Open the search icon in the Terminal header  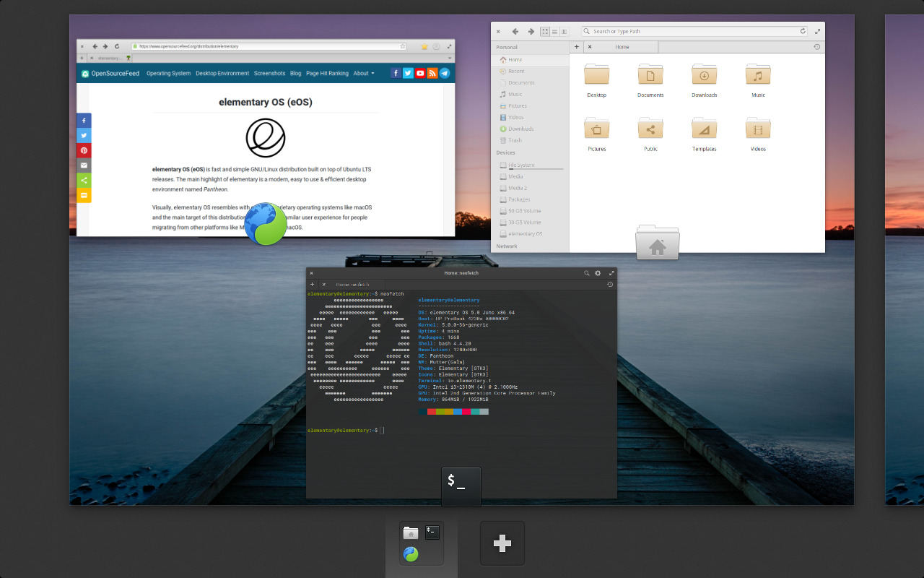(x=586, y=273)
